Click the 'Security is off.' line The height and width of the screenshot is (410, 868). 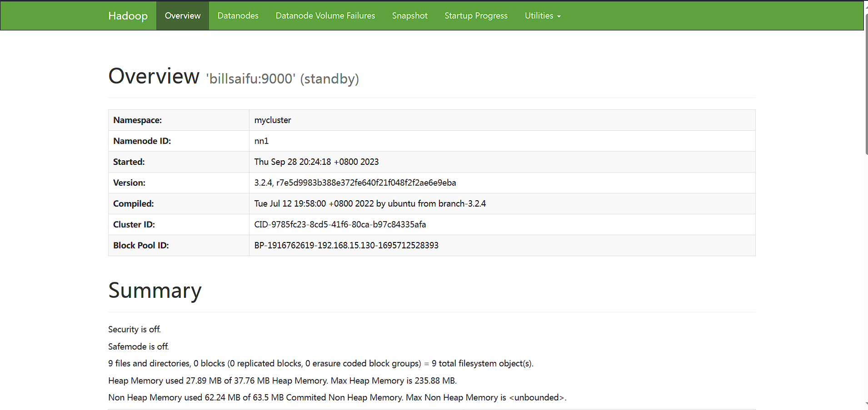[x=135, y=330]
